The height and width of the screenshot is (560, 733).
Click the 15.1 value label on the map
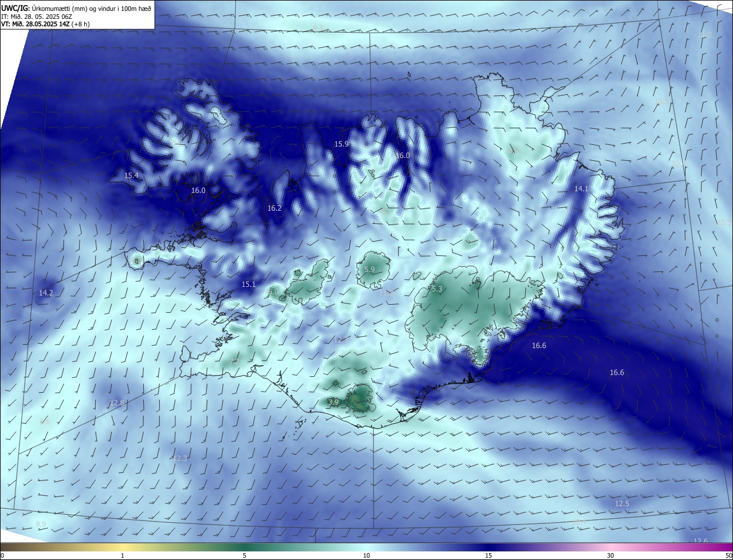[x=249, y=284]
